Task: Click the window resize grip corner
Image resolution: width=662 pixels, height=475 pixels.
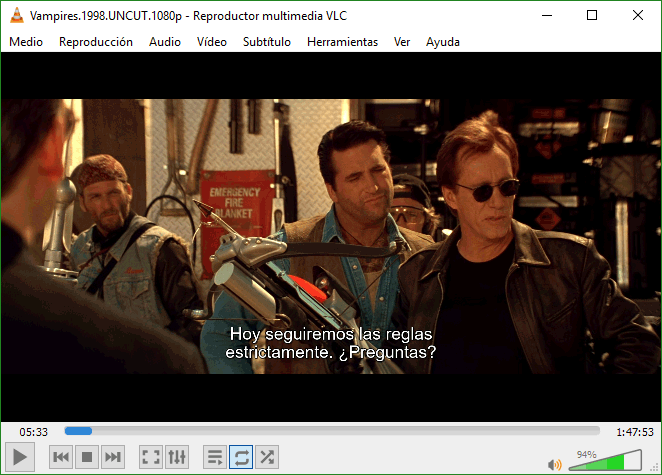Action: [656, 468]
